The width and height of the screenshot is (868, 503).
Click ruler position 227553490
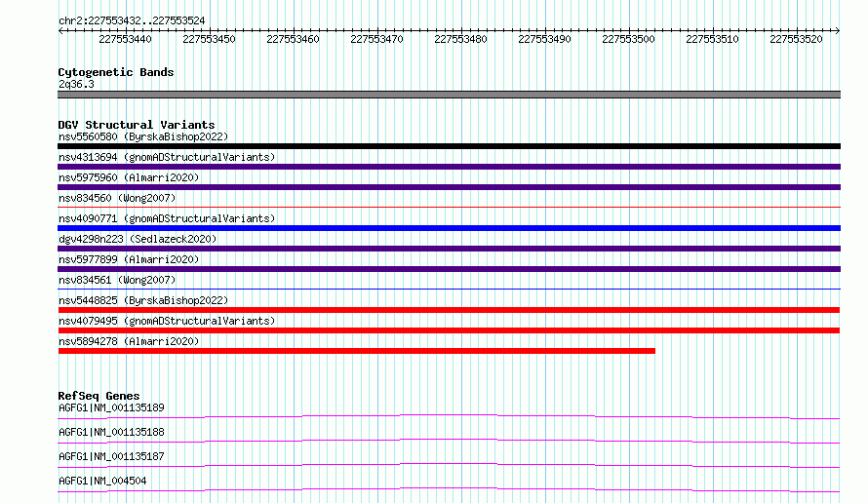coord(545,39)
